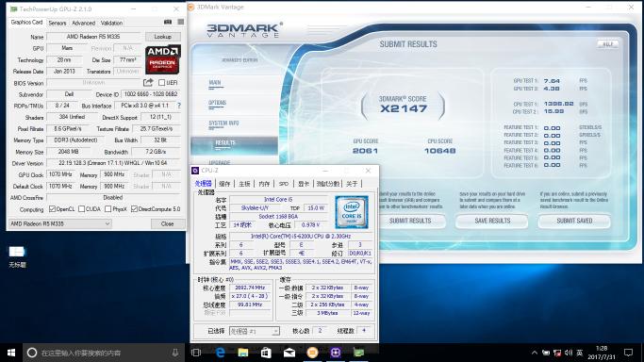Viewport: 644px width, 362px height.
Task: Click the GPU score value 2061
Action: (x=365, y=151)
